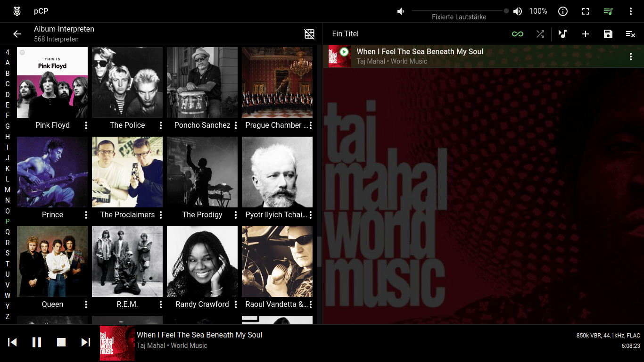Viewport: 644px width, 362px height.
Task: Click the Album-Interpreten heading
Action: [x=64, y=29]
